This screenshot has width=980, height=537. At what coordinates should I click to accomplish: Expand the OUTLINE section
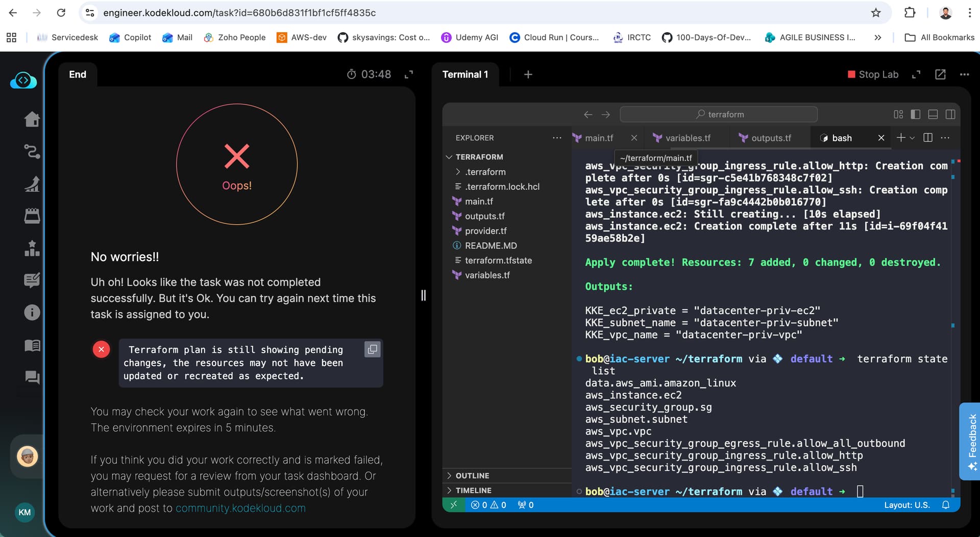472,475
